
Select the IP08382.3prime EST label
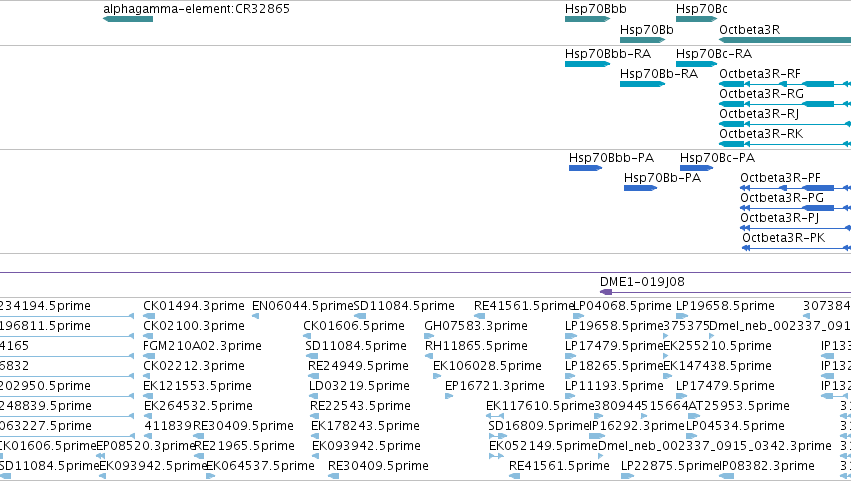(x=767, y=466)
